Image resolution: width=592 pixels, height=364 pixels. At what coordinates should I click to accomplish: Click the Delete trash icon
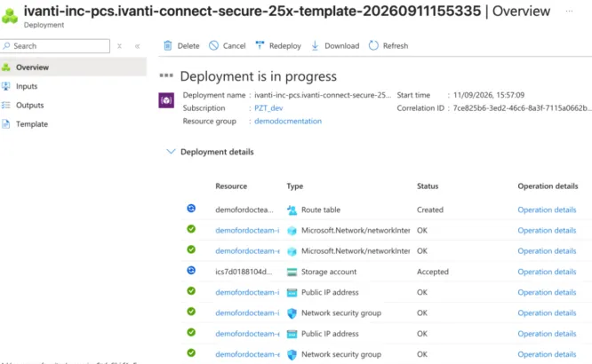click(x=168, y=45)
